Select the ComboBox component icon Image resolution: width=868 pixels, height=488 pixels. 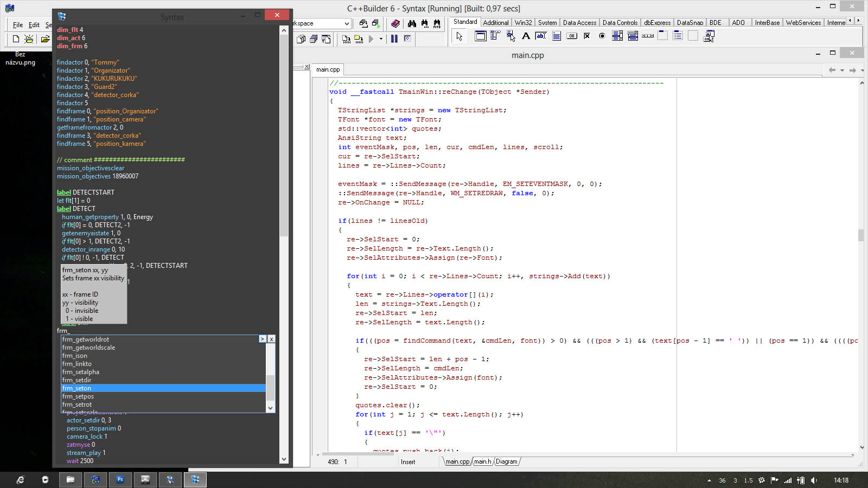point(633,36)
